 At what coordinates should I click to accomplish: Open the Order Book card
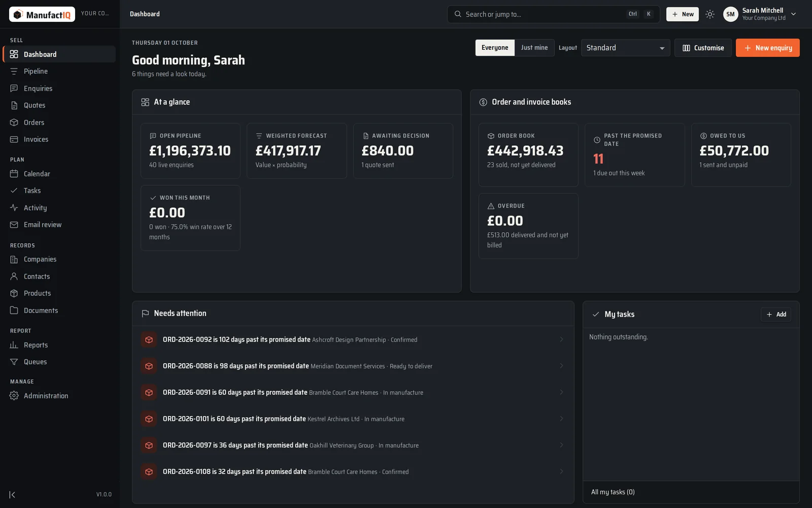coord(528,155)
